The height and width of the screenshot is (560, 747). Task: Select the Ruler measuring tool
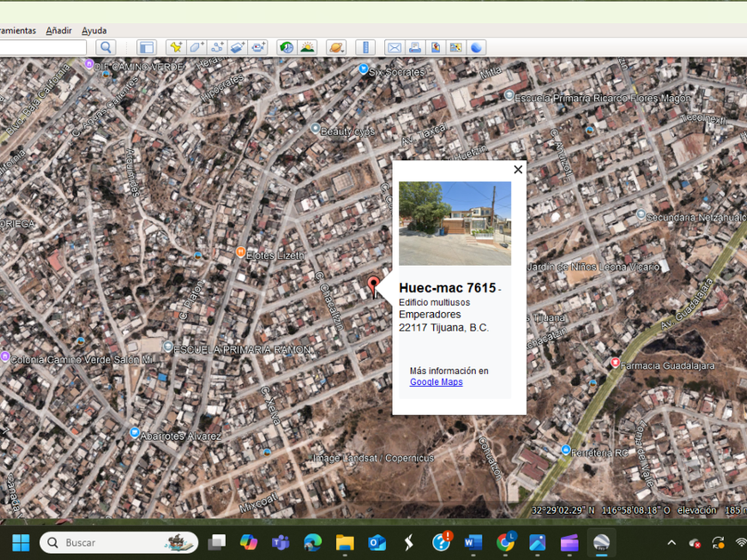tap(365, 47)
